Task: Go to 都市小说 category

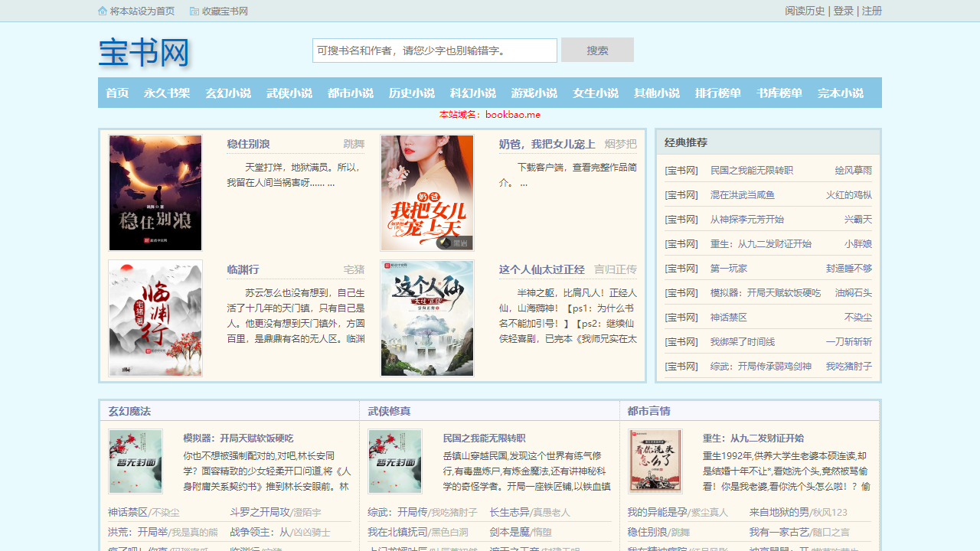Action: tap(351, 93)
